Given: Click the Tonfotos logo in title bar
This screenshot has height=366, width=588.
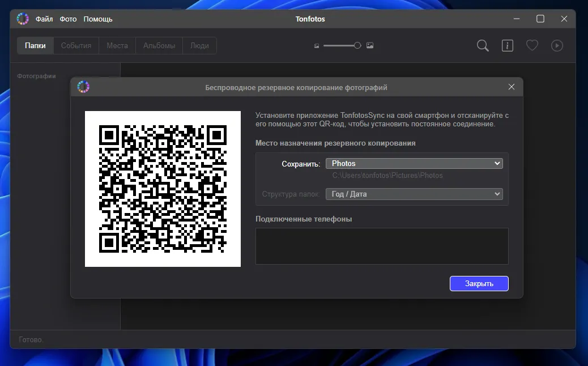Looking at the screenshot, I should pyautogui.click(x=23, y=19).
